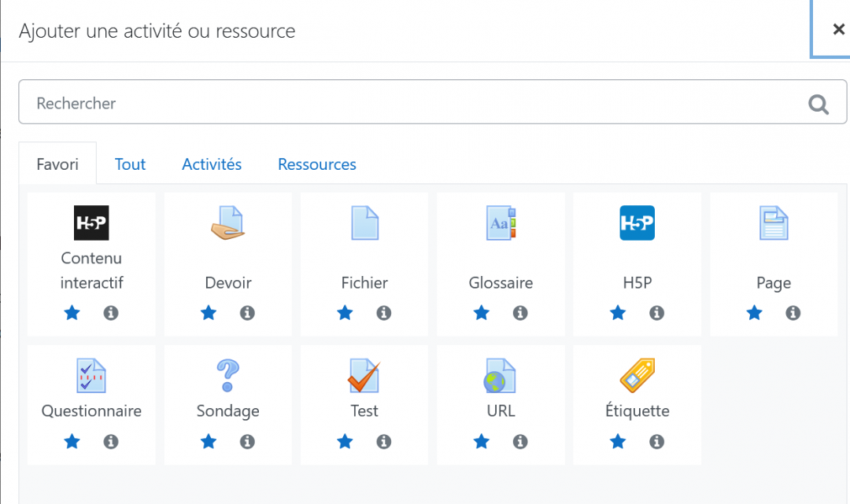Open Questionnaire info icon
This screenshot has width=850, height=504.
tap(111, 442)
